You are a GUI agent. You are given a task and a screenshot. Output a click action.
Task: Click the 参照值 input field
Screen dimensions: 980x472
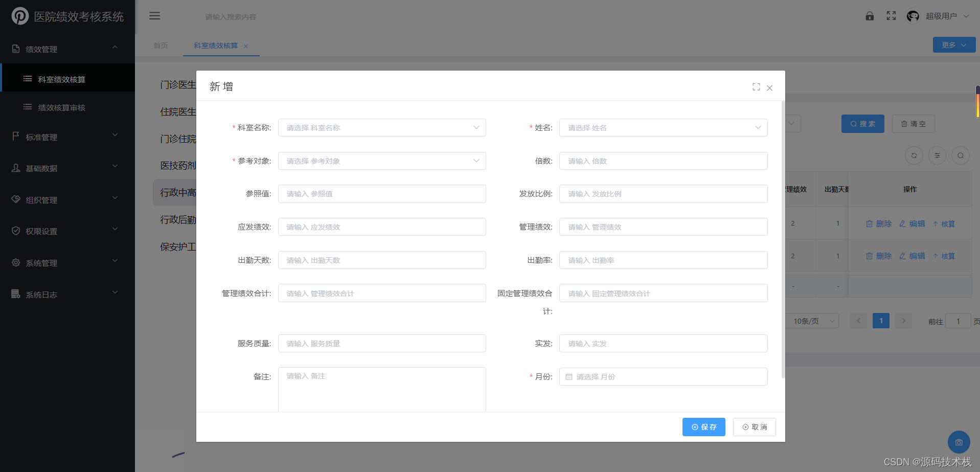(x=382, y=193)
